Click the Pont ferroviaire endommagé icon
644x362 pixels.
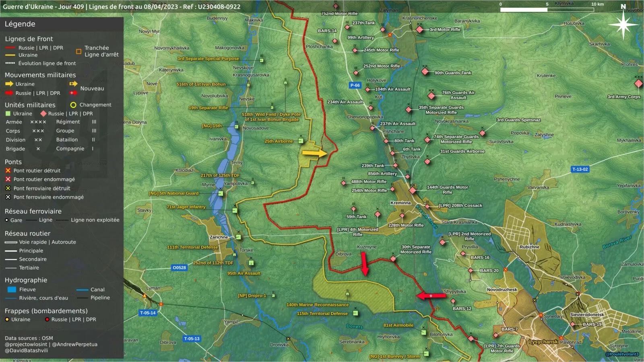(x=8, y=197)
